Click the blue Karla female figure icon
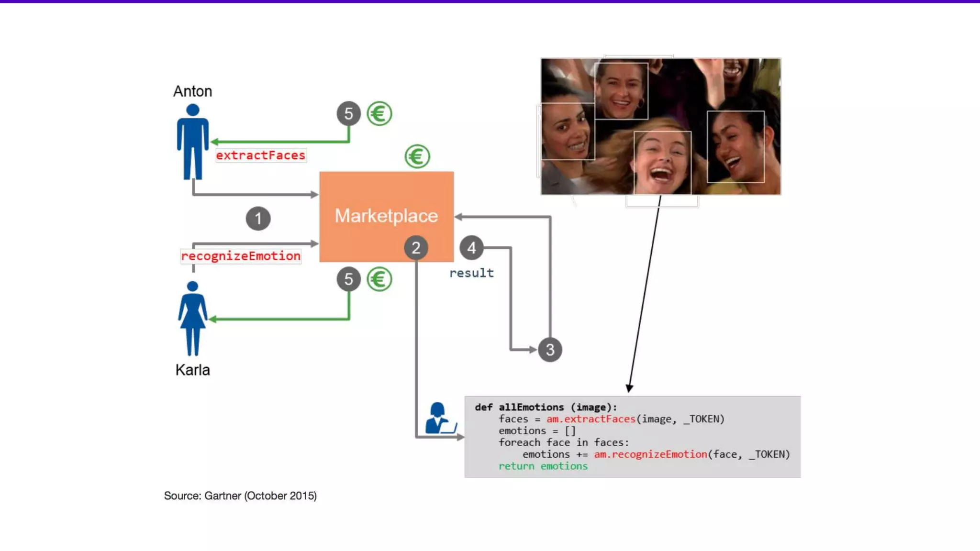 coord(192,318)
